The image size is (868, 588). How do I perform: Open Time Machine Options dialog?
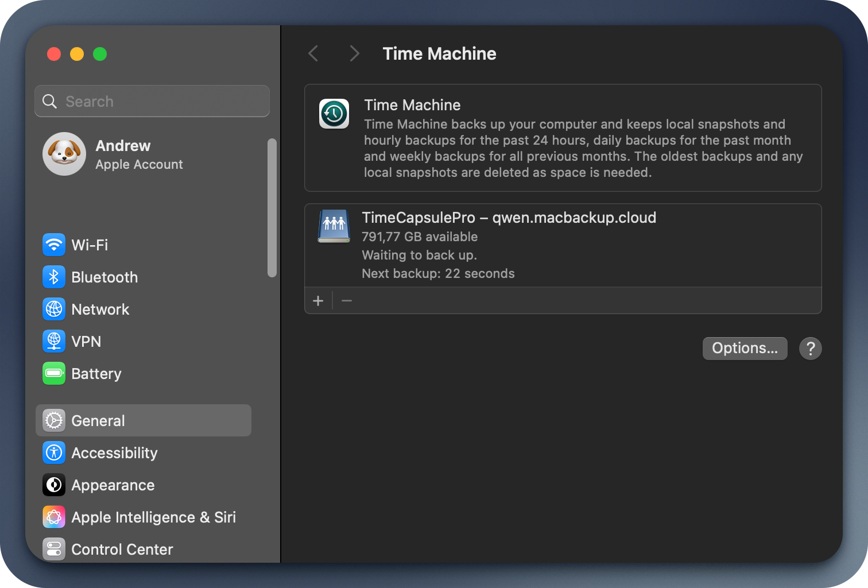(x=745, y=349)
